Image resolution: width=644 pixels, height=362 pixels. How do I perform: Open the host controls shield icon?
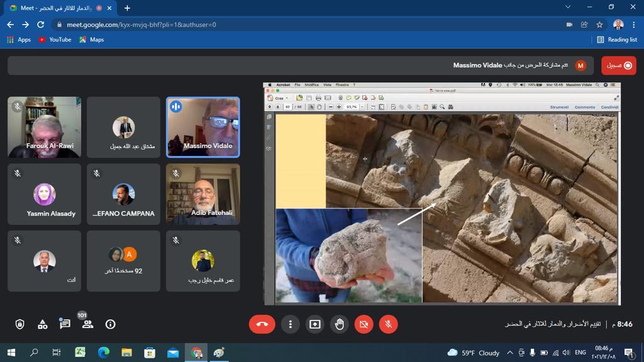[20, 324]
